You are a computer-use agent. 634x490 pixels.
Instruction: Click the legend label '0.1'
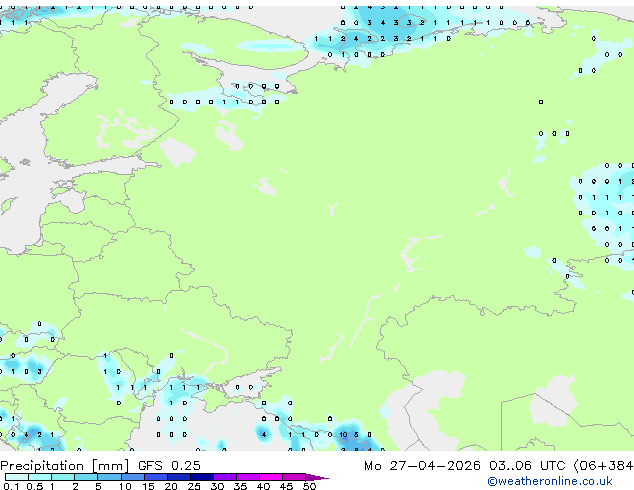tap(11, 486)
